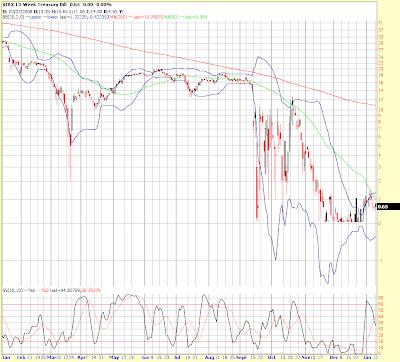Click the Jan month label following Dec
Image resolution: width=400 pixels, height=362 pixels.
click(366, 358)
